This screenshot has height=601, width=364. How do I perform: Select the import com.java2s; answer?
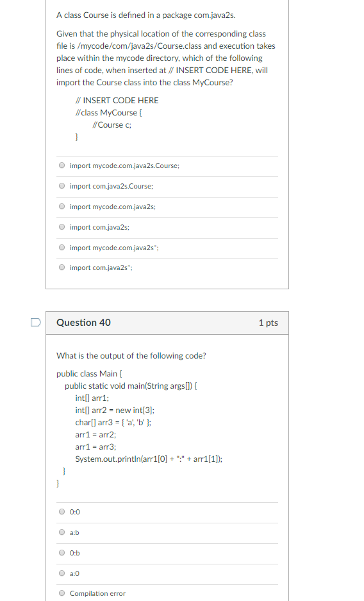pos(62,227)
